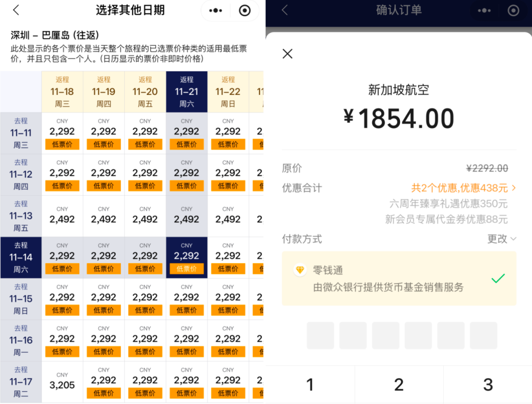The height and width of the screenshot is (404, 532).
Task: Choose fare 2,292 for 11-17 to 11-22
Action: point(228,382)
